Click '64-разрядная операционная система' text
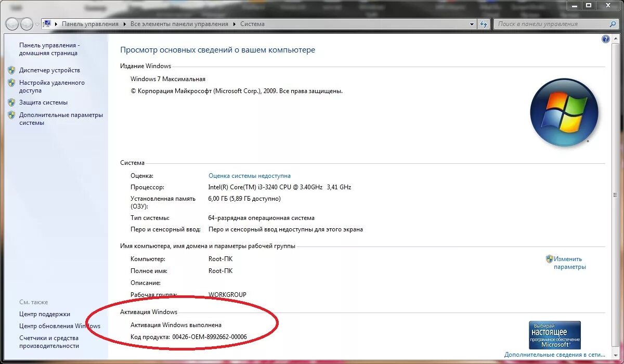 [x=262, y=218]
